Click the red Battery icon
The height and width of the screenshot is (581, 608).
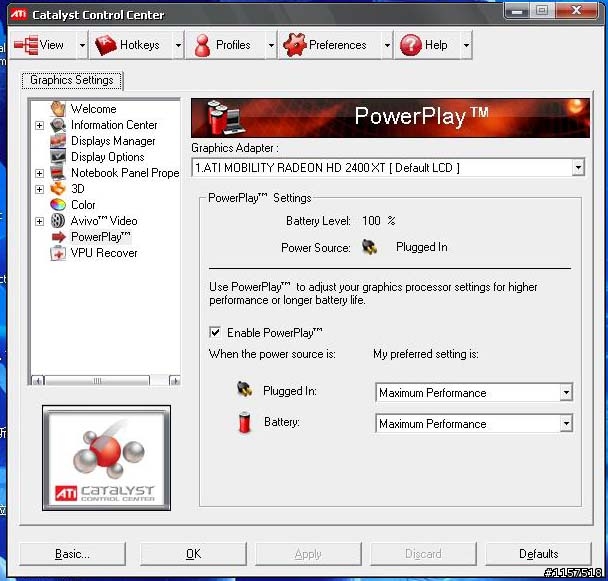(x=244, y=422)
